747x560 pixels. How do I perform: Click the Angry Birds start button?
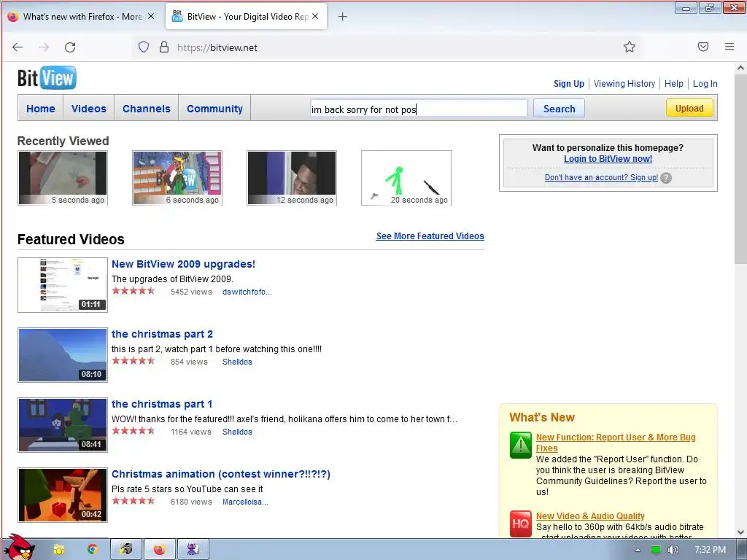[x=19, y=548]
